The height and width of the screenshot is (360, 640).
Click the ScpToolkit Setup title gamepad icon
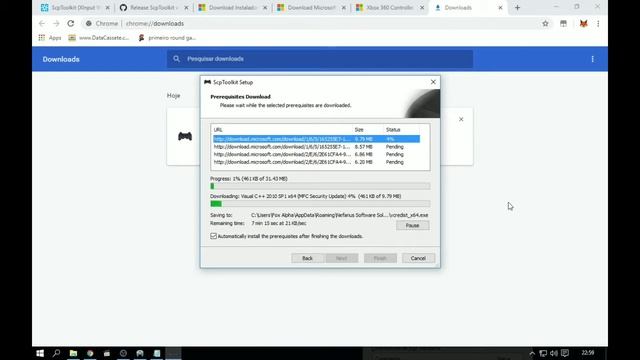207,82
